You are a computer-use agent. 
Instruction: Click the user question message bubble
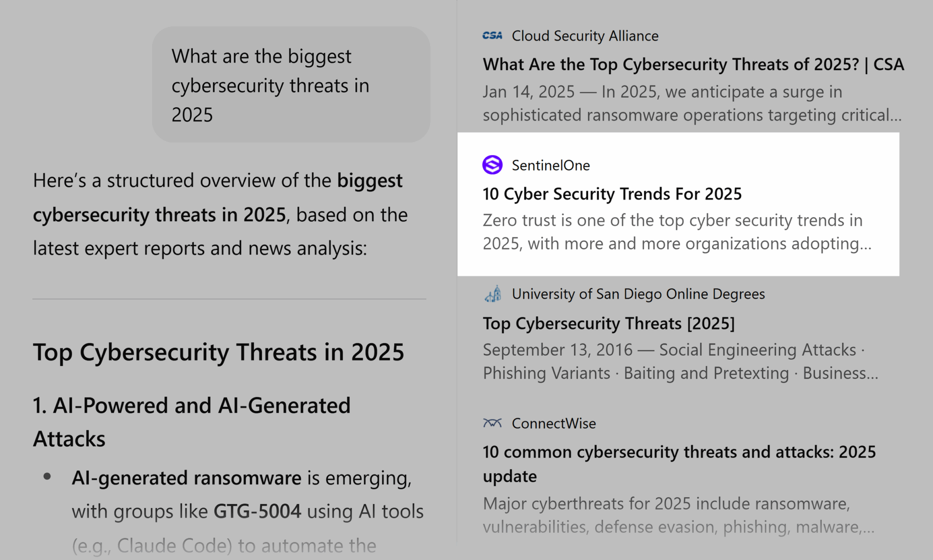(291, 85)
